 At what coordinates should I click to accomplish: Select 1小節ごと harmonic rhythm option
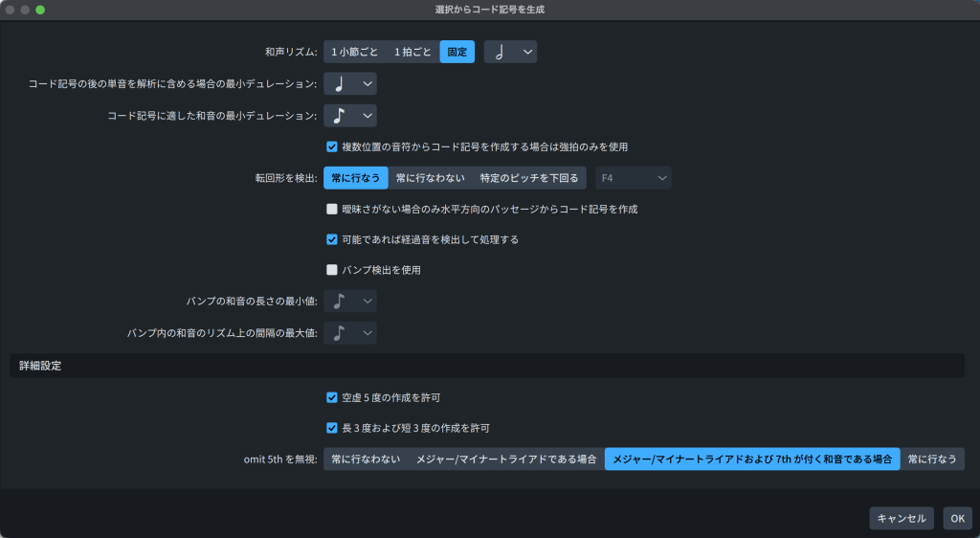tap(354, 52)
